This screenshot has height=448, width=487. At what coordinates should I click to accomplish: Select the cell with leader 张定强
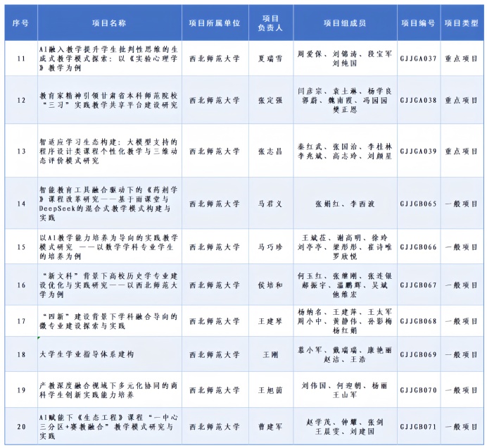270,100
